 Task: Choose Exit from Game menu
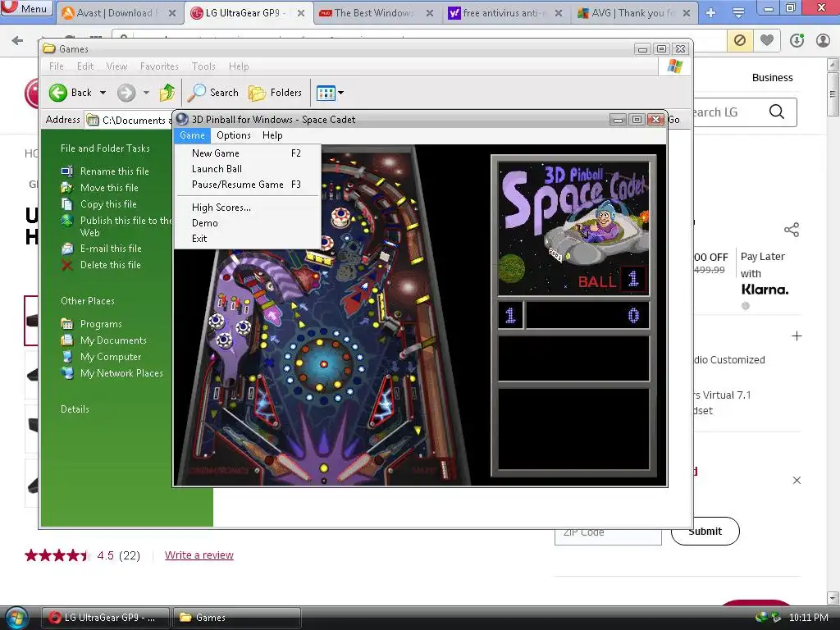point(247,239)
